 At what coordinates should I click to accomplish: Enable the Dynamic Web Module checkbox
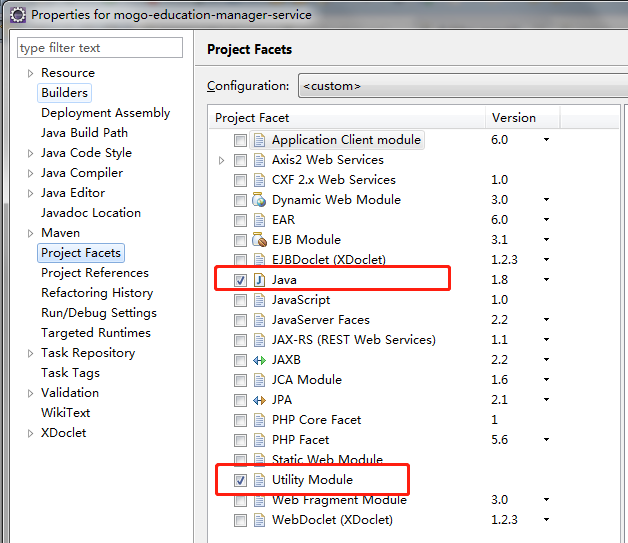coord(240,200)
